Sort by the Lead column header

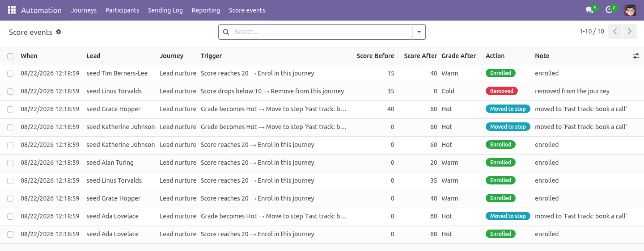point(93,56)
